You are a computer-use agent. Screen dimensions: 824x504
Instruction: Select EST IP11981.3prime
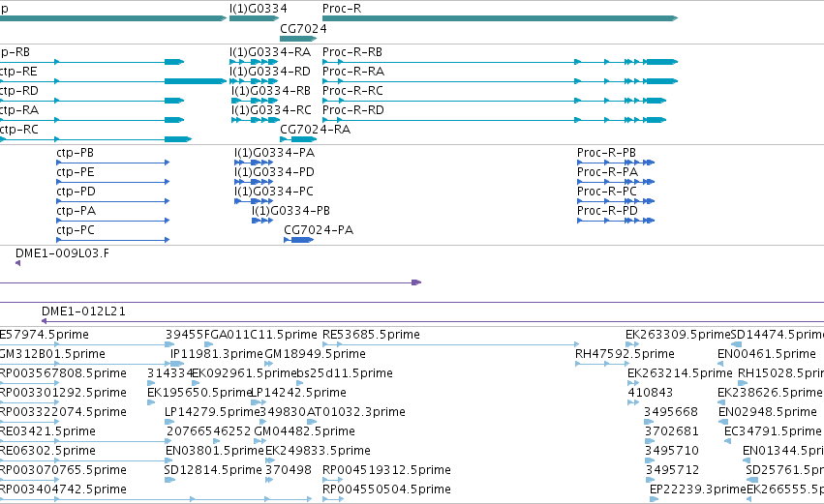tap(217, 354)
